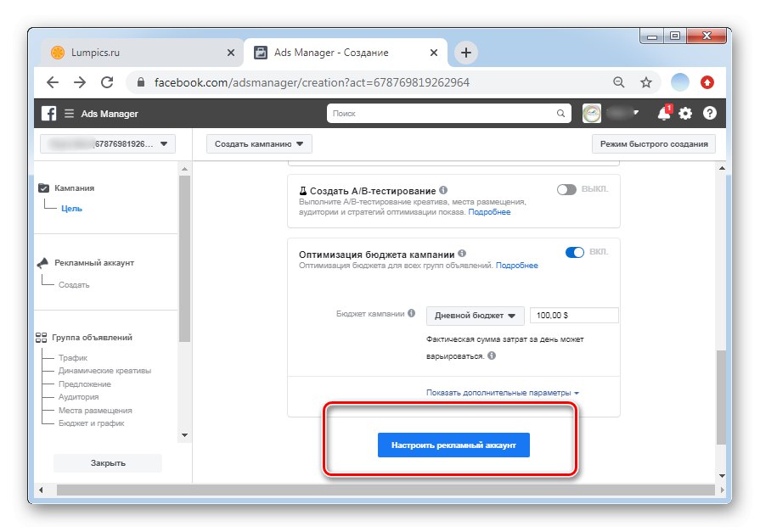Select Создать under Рекламный аккаунт
760x532 pixels.
74,285
